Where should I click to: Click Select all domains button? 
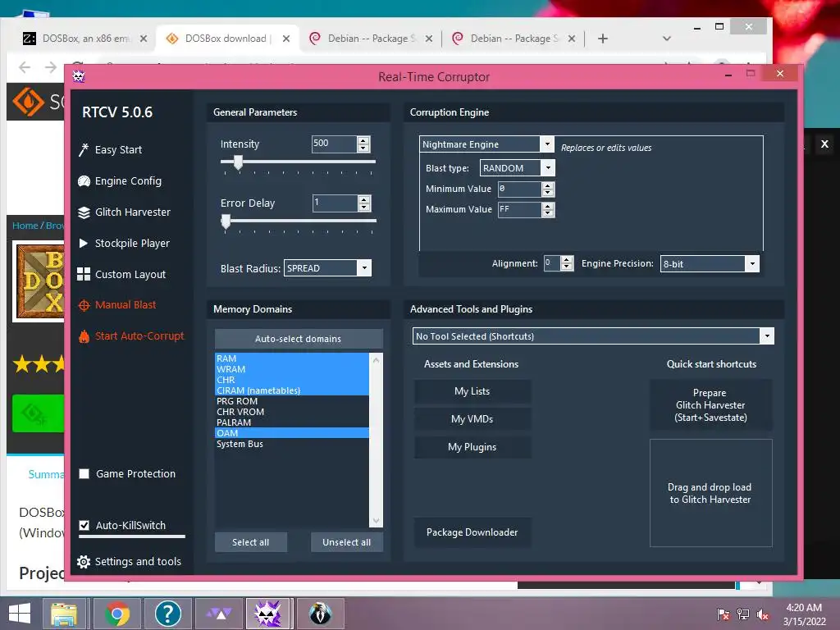251,542
